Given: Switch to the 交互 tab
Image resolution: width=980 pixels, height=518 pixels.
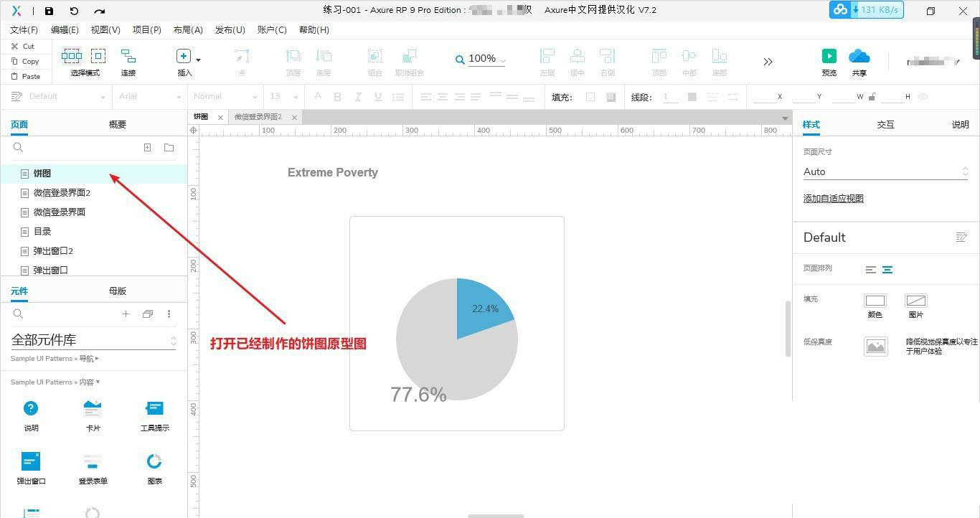Looking at the screenshot, I should pos(885,124).
